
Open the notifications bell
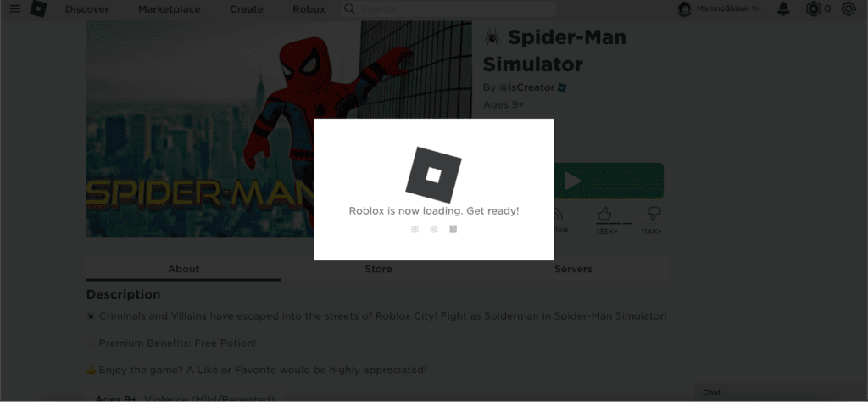[x=783, y=8]
